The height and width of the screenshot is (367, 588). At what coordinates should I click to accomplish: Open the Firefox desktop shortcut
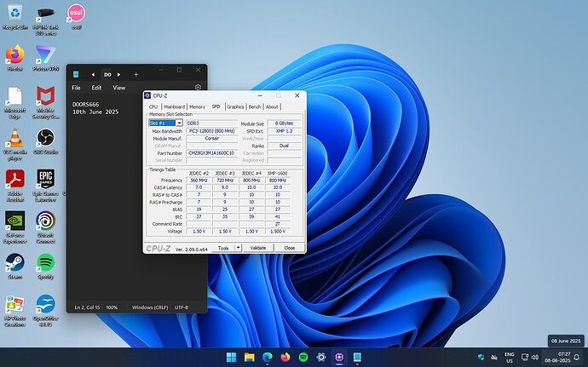(x=15, y=59)
